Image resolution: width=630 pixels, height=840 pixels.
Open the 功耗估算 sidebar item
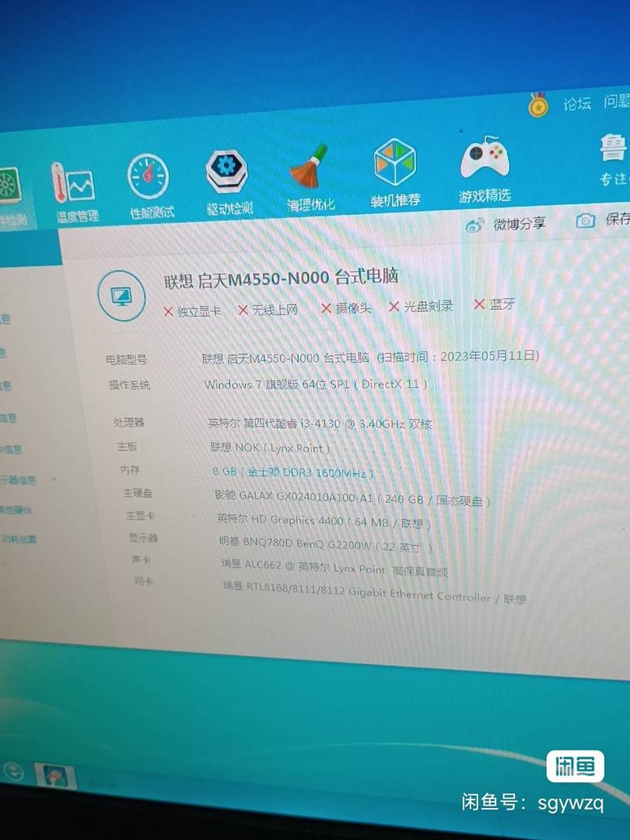(x=19, y=539)
